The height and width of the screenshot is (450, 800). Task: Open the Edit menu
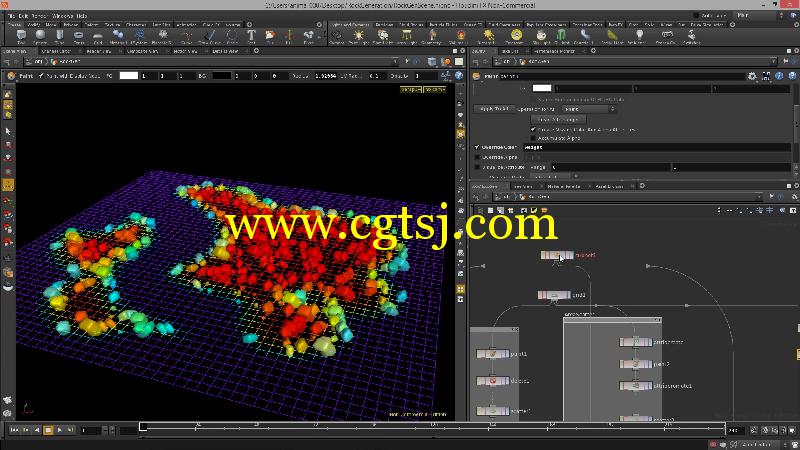[x=23, y=16]
